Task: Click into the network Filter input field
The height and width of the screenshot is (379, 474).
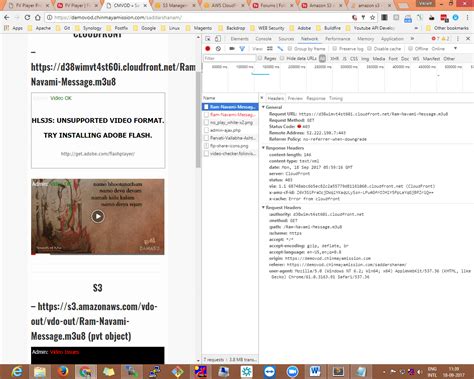Action: 229,58
